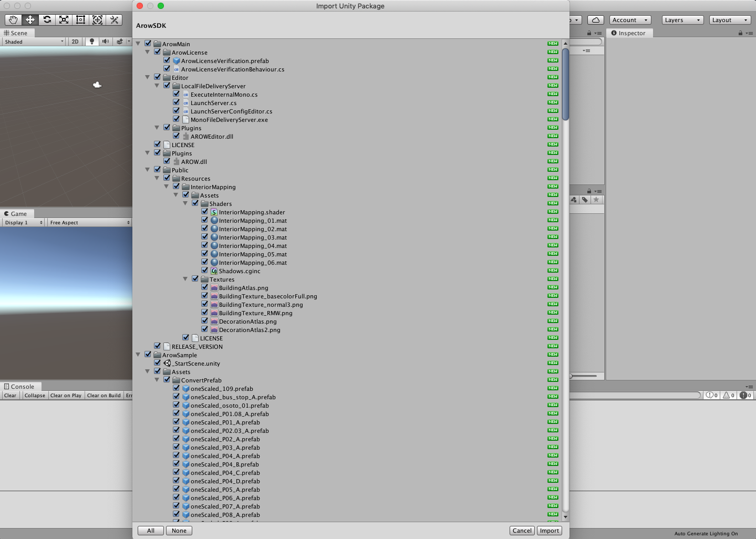
Task: Toggle scene lighting bulb icon
Action: point(92,42)
